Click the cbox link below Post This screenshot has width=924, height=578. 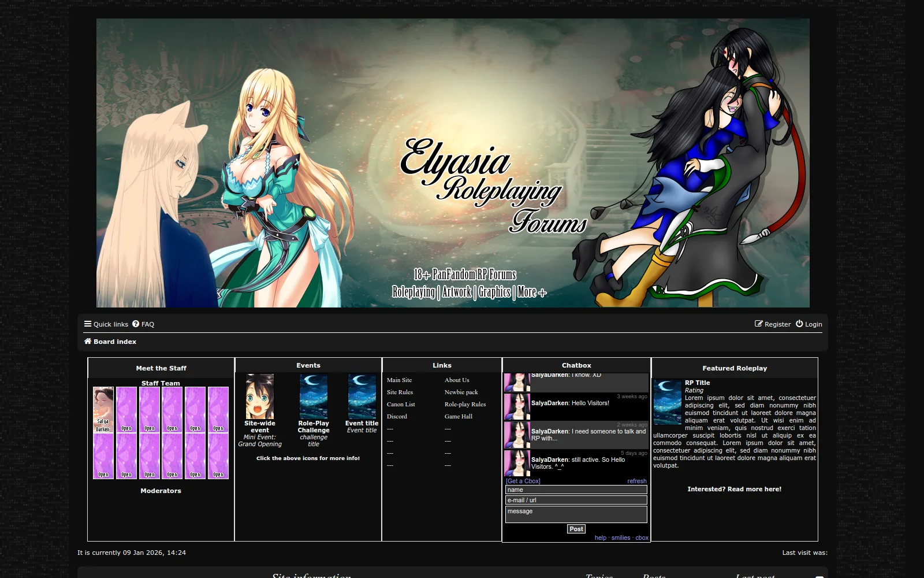pos(642,538)
